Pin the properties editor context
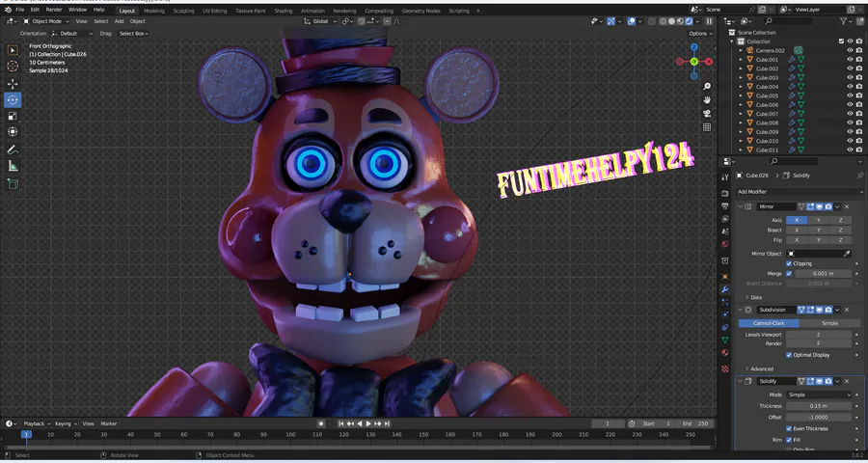This screenshot has width=868, height=463. [x=859, y=175]
